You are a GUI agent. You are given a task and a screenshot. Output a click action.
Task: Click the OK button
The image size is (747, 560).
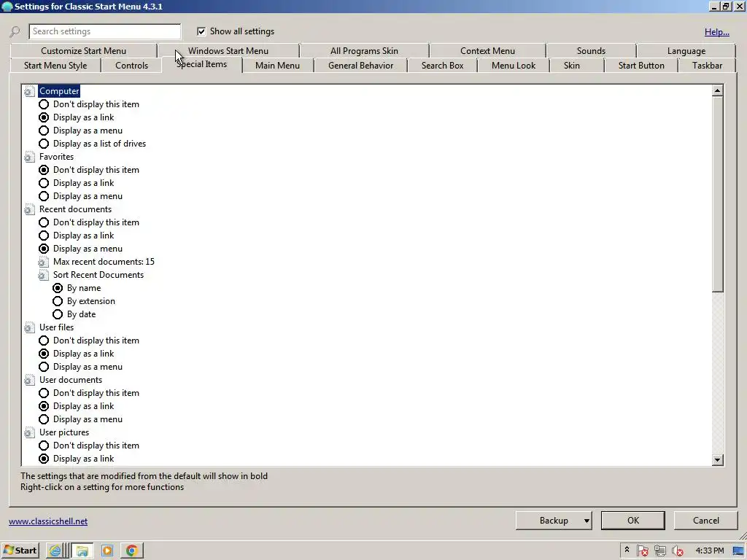[x=632, y=521]
